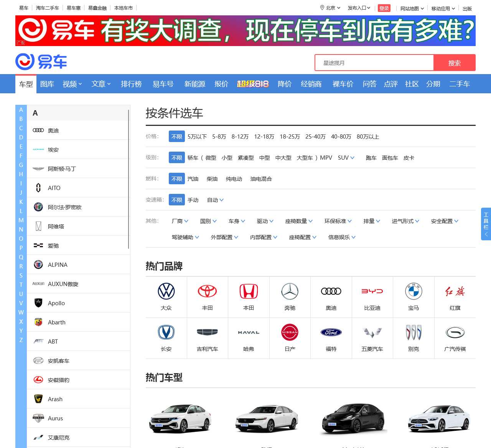Screen dimensions: 491x448
Task: Select the HAVAL logo in hot brands
Action: (x=249, y=332)
